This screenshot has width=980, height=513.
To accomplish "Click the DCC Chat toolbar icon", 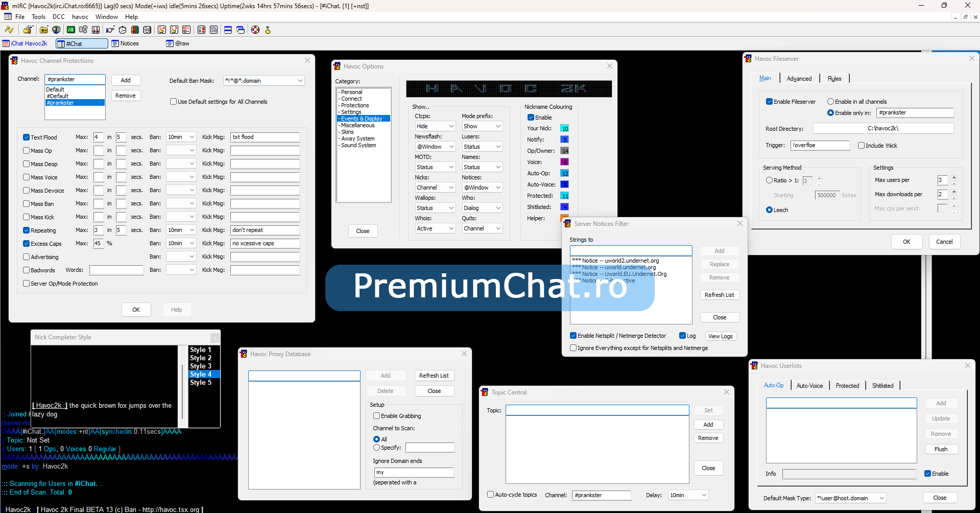I will (174, 30).
